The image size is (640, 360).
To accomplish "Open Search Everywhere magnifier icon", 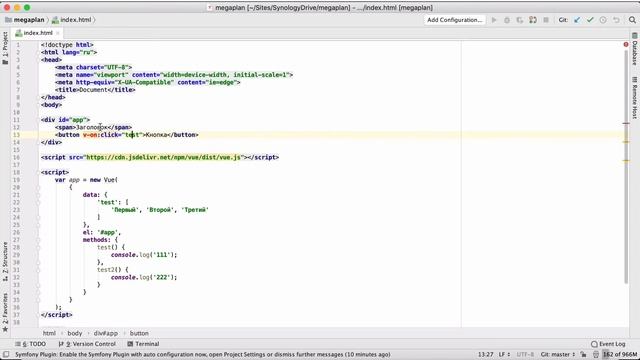I will (x=632, y=20).
